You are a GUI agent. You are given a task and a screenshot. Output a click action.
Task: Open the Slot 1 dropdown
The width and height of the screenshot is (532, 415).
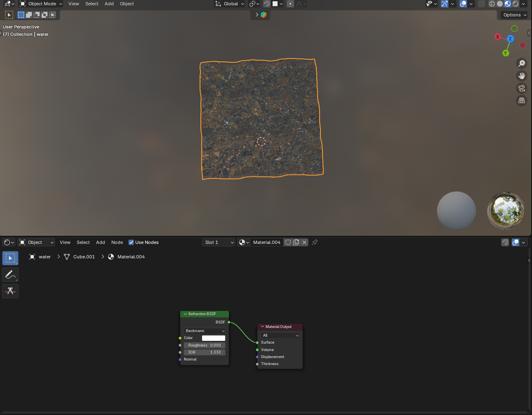[219, 242]
